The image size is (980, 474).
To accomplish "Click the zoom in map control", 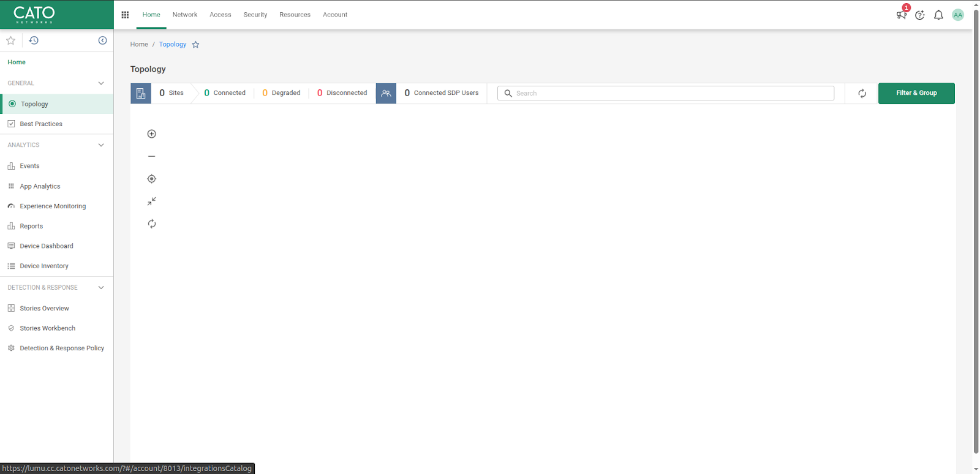I will click(152, 134).
